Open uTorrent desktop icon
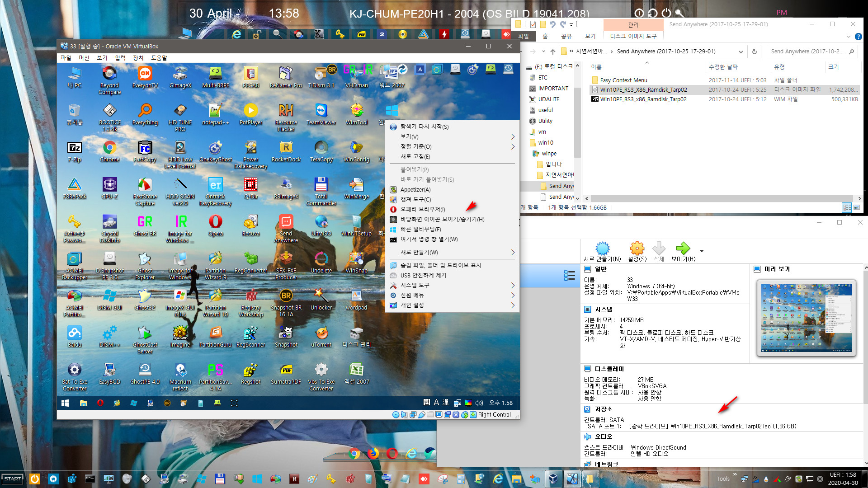Image resolution: width=868 pixels, height=488 pixels. (x=321, y=337)
